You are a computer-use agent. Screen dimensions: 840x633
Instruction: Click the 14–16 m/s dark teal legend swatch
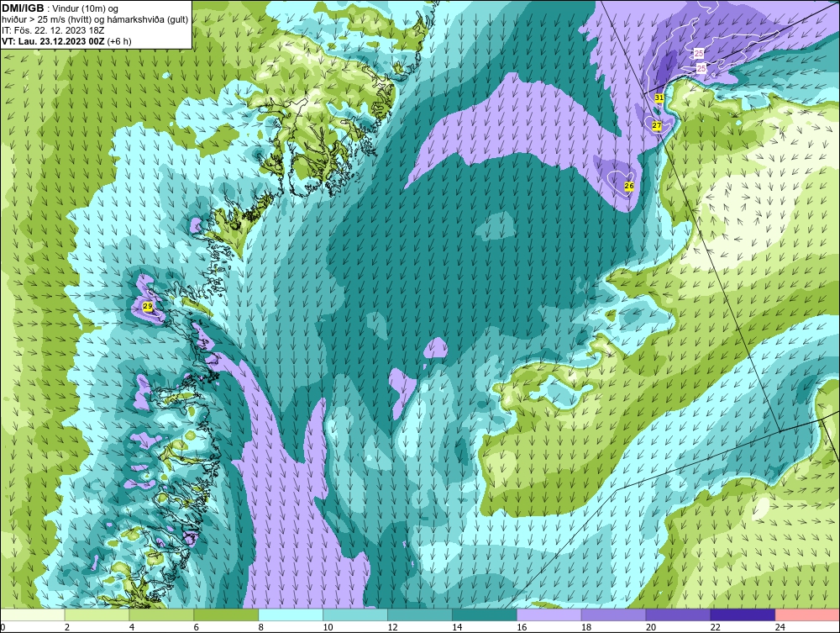(x=485, y=615)
